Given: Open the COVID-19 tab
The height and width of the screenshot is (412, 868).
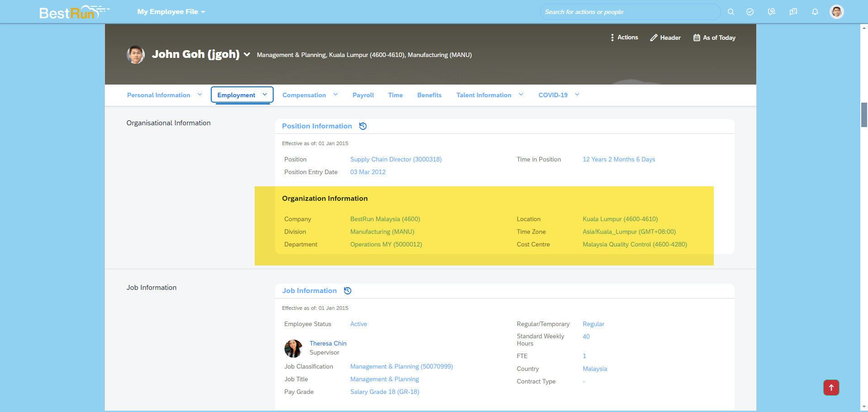Looking at the screenshot, I should (553, 95).
